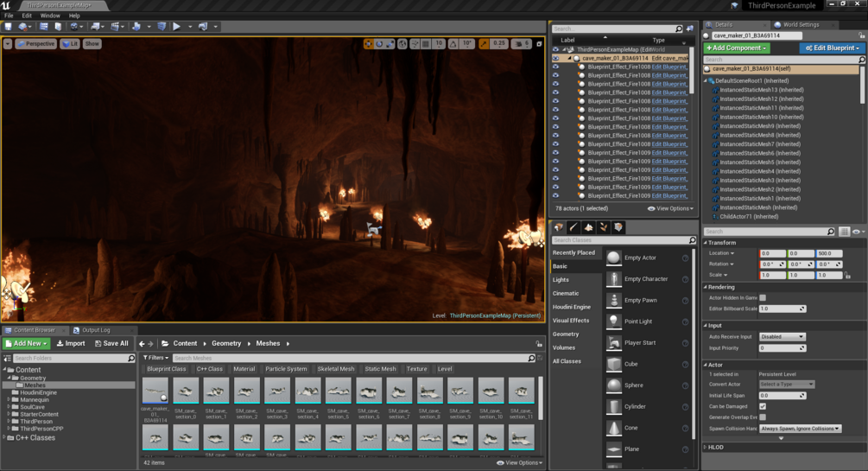Click the green Add Component button
This screenshot has width=868, height=471.
pyautogui.click(x=736, y=48)
